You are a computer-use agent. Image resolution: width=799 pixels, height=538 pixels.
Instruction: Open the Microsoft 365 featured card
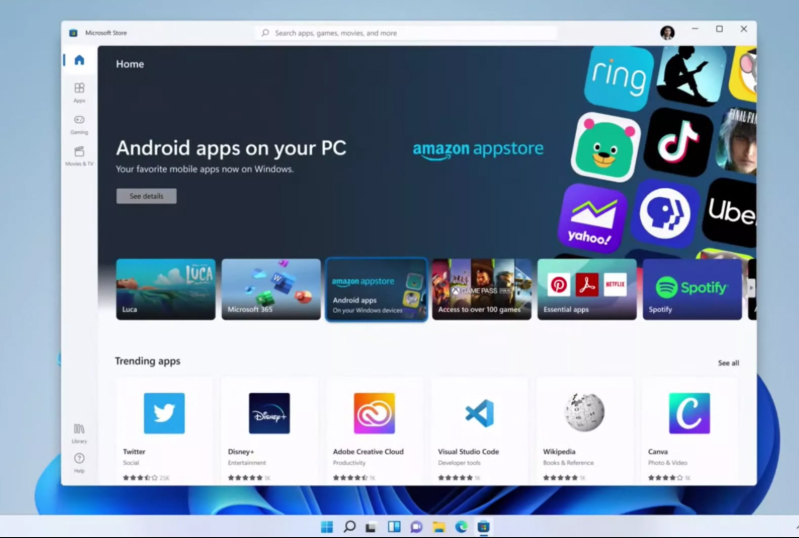point(271,289)
